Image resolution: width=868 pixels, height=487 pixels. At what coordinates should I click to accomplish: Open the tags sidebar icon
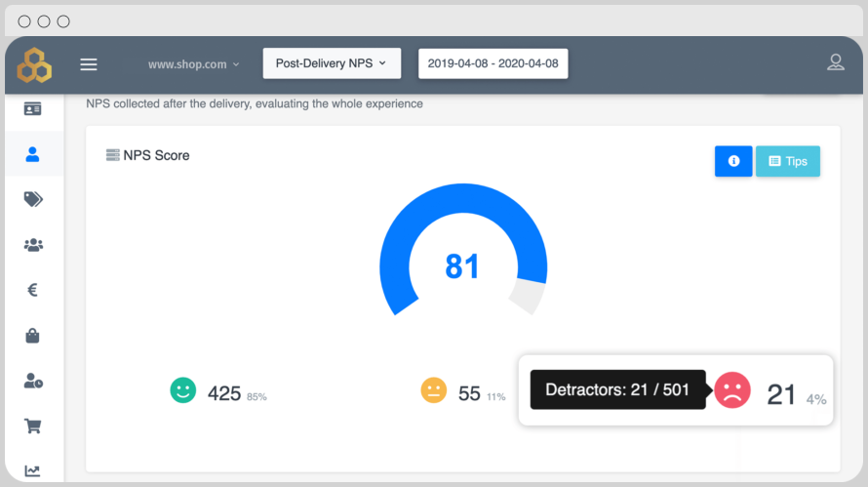click(x=33, y=199)
